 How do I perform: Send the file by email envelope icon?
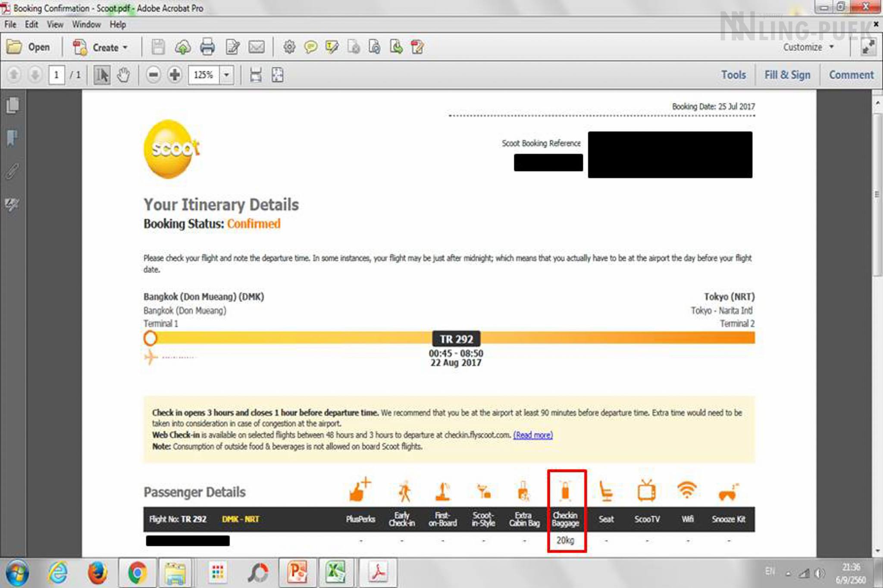pos(257,47)
